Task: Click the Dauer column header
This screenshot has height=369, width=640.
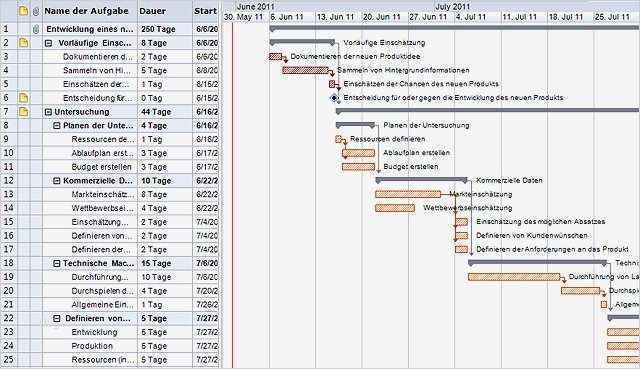Action: pyautogui.click(x=165, y=11)
